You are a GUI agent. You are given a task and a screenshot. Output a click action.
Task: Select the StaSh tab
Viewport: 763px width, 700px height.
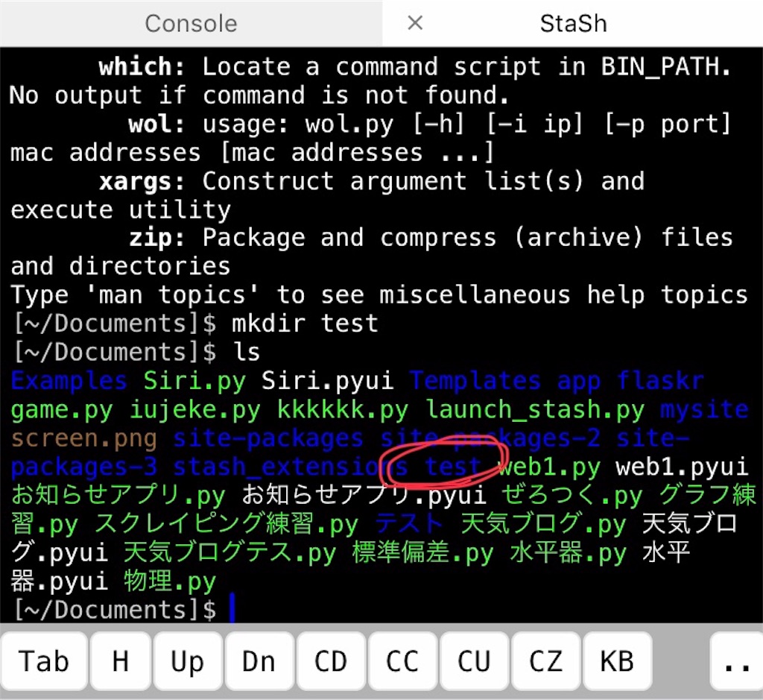click(x=573, y=23)
